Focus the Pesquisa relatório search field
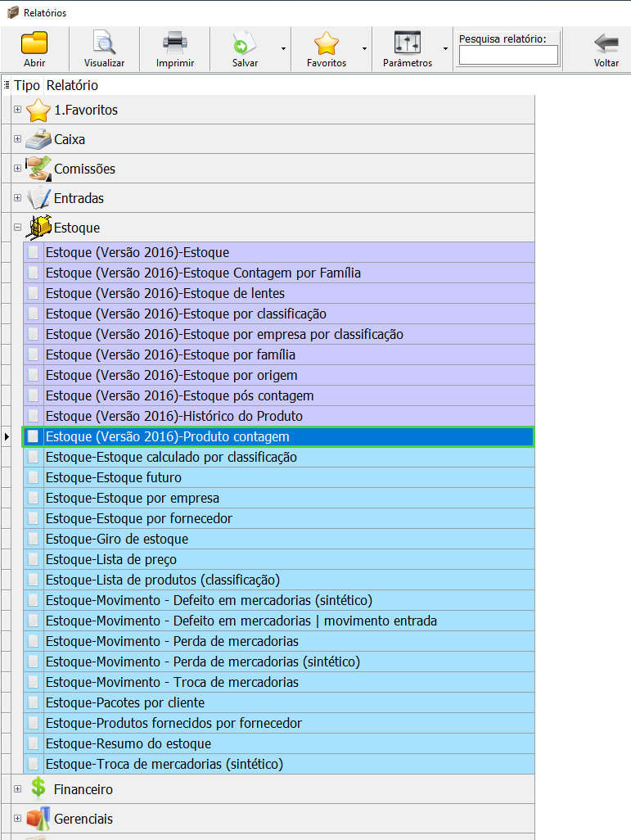This screenshot has height=840, width=631. pos(508,55)
